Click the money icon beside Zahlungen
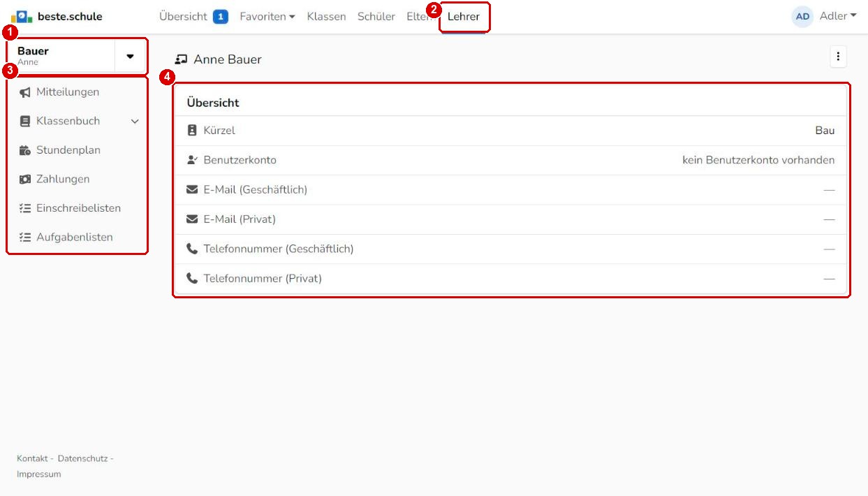 click(x=24, y=180)
